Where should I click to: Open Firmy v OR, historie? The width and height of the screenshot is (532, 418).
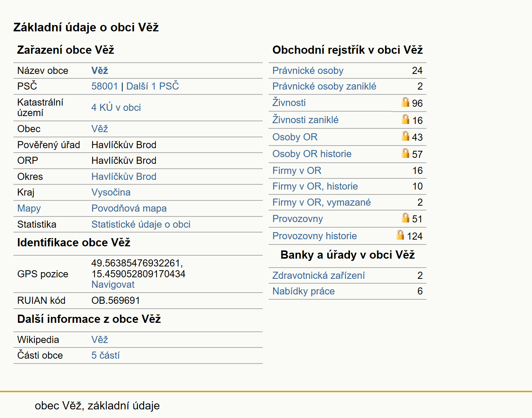tap(315, 186)
